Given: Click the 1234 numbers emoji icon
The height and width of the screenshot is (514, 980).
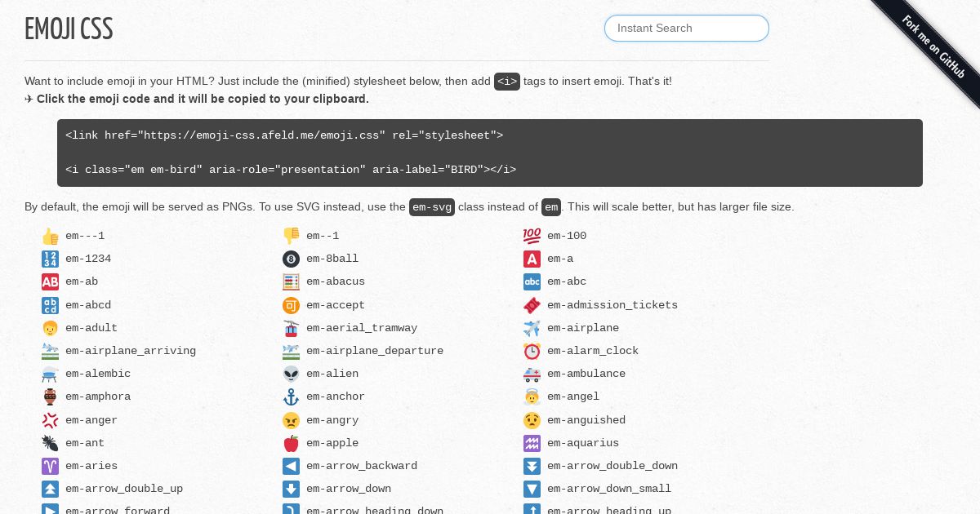Looking at the screenshot, I should [x=50, y=259].
